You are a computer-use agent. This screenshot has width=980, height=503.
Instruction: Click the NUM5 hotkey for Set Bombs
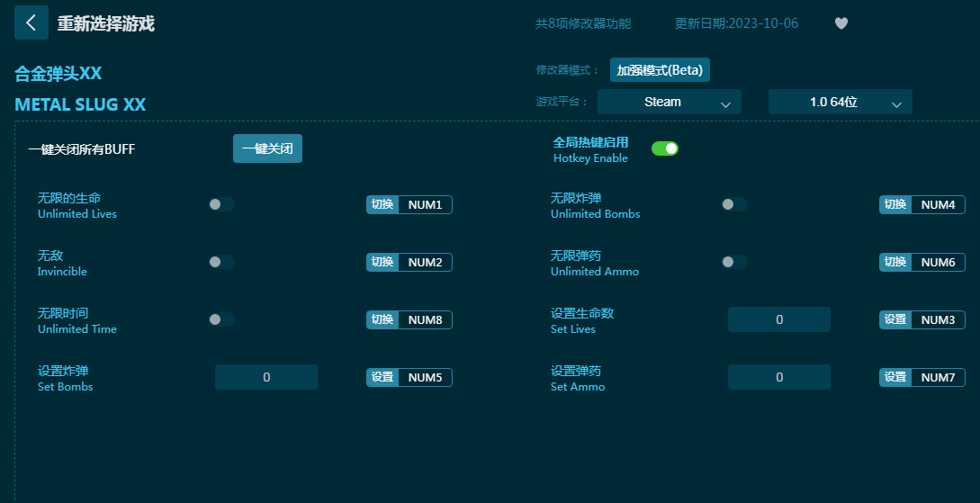(x=425, y=377)
